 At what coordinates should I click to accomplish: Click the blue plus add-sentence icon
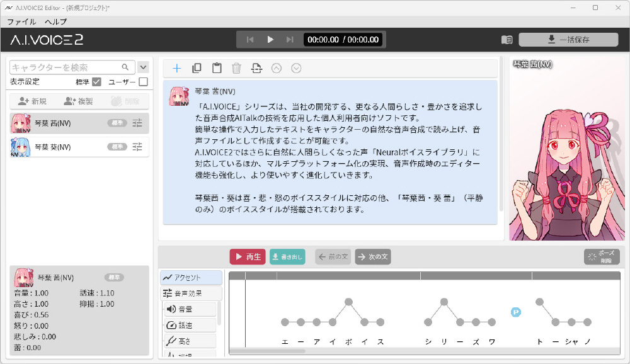(177, 68)
